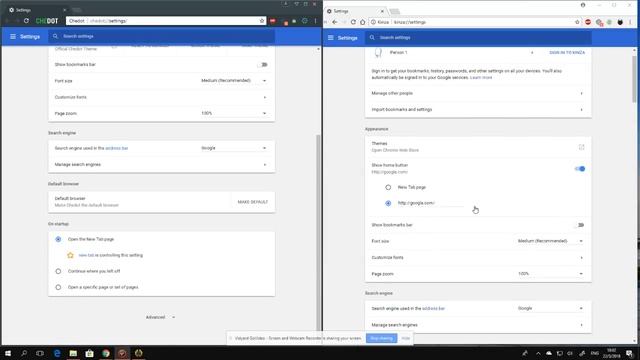This screenshot has height=360, width=640.
Task: Open Task View on the taskbar
Action: (40, 353)
